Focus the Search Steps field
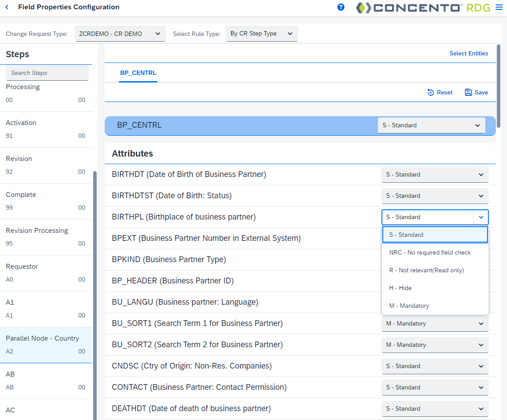Image resolution: width=507 pixels, height=420 pixels. coord(47,73)
